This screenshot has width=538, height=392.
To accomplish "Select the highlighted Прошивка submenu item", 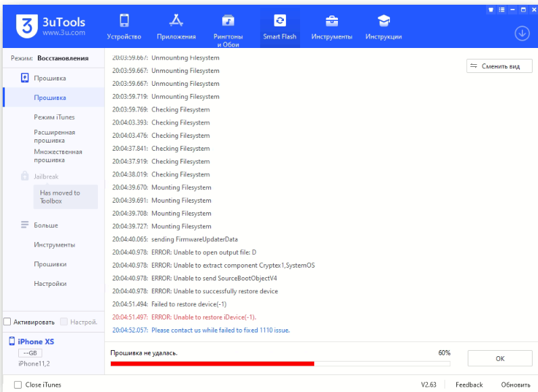I will coord(53,97).
